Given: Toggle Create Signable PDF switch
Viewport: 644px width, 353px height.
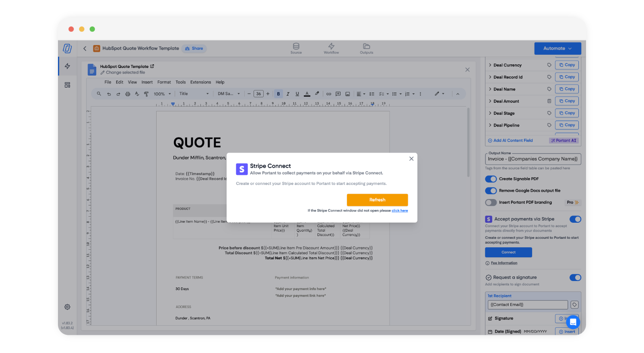Looking at the screenshot, I should pos(491,179).
